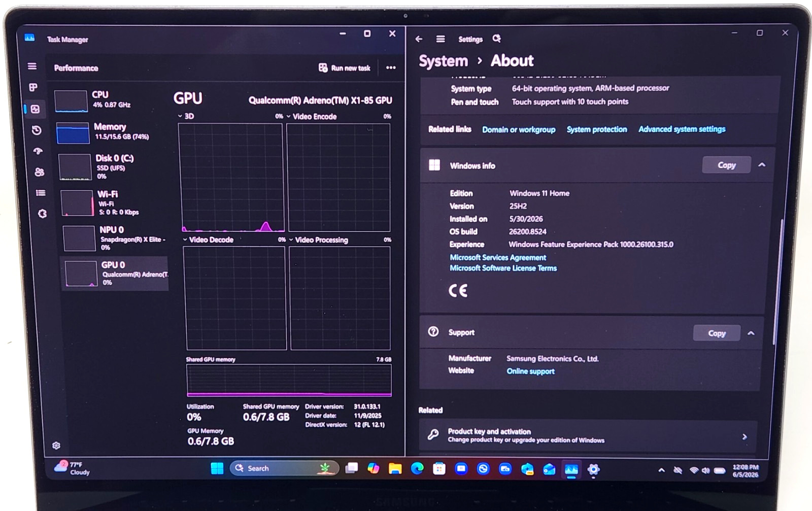This screenshot has width=812, height=511.
Task: Open Windows Start menu
Action: tap(217, 468)
